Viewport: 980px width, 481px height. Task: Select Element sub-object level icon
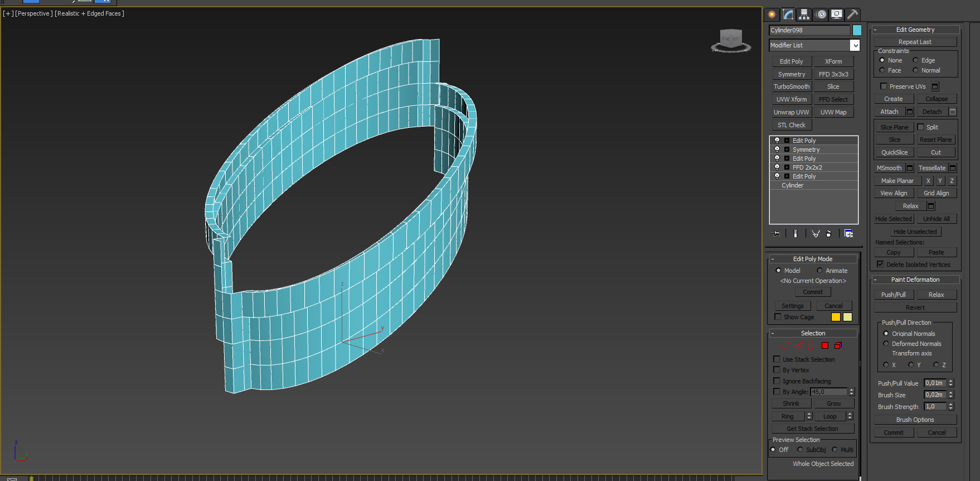[x=838, y=345]
